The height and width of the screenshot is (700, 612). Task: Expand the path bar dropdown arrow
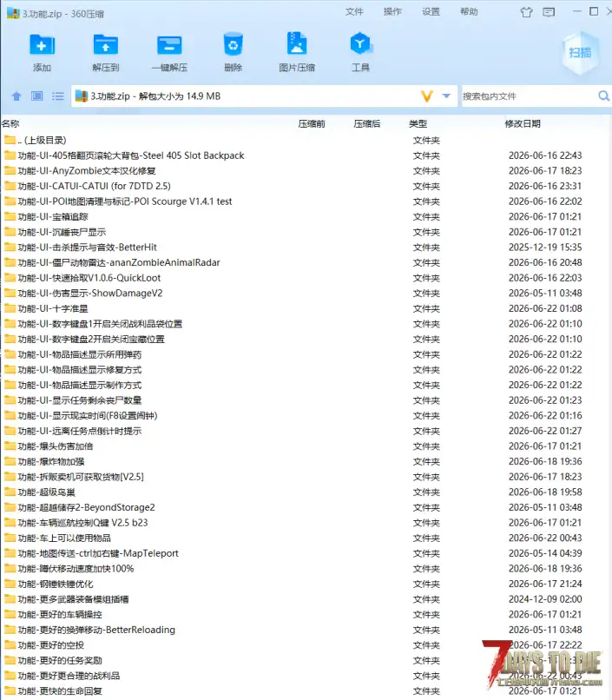tap(446, 96)
